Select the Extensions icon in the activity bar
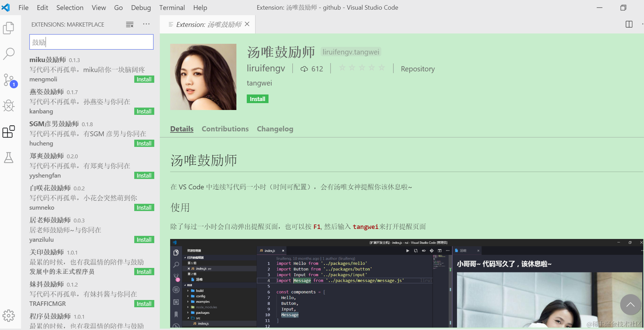This screenshot has width=644, height=330. (9, 131)
